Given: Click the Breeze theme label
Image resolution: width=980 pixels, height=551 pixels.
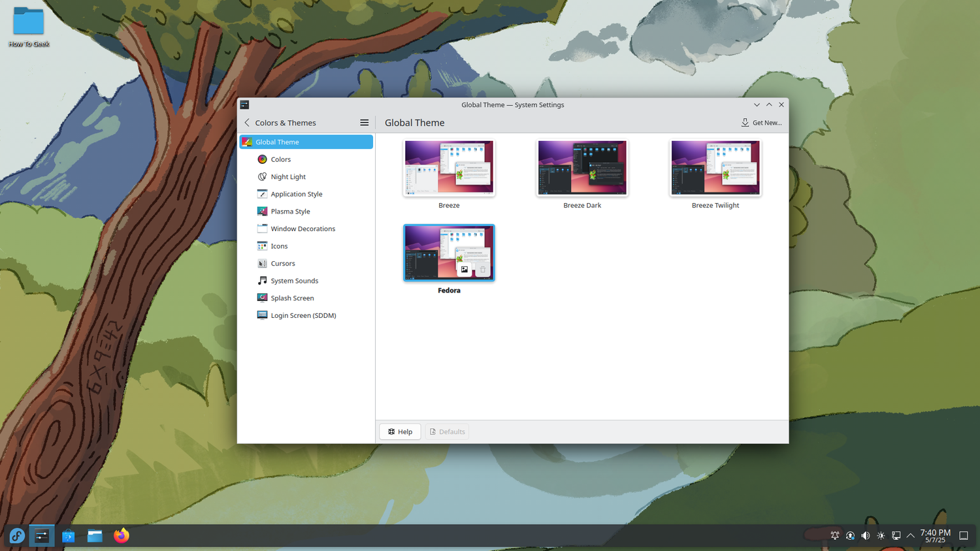Looking at the screenshot, I should (x=449, y=206).
